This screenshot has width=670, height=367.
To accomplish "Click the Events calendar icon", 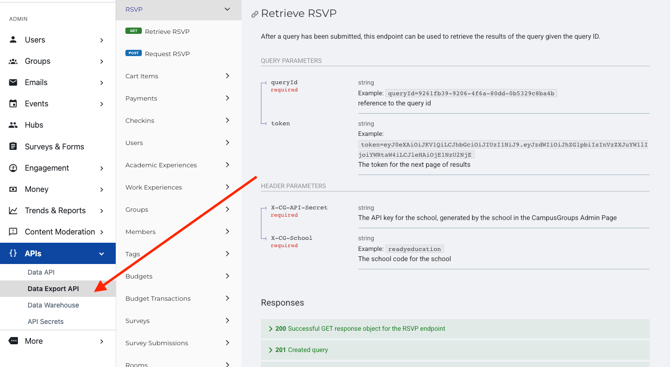I will [x=13, y=104].
